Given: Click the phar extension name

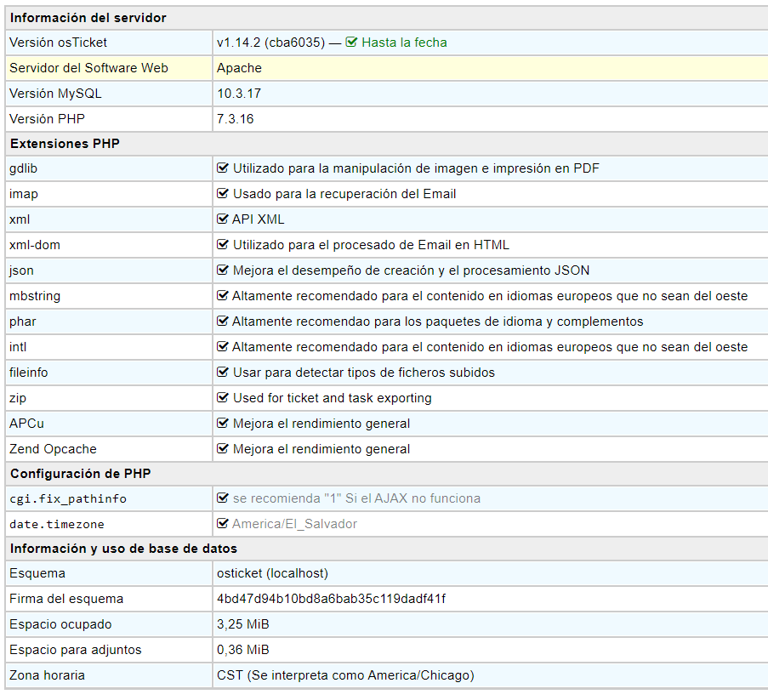Looking at the screenshot, I should point(22,322).
